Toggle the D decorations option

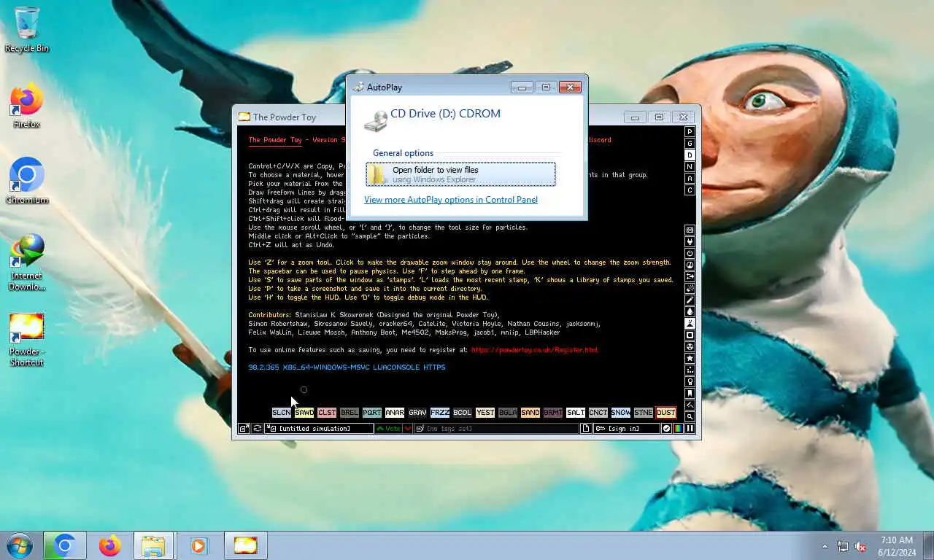click(690, 155)
